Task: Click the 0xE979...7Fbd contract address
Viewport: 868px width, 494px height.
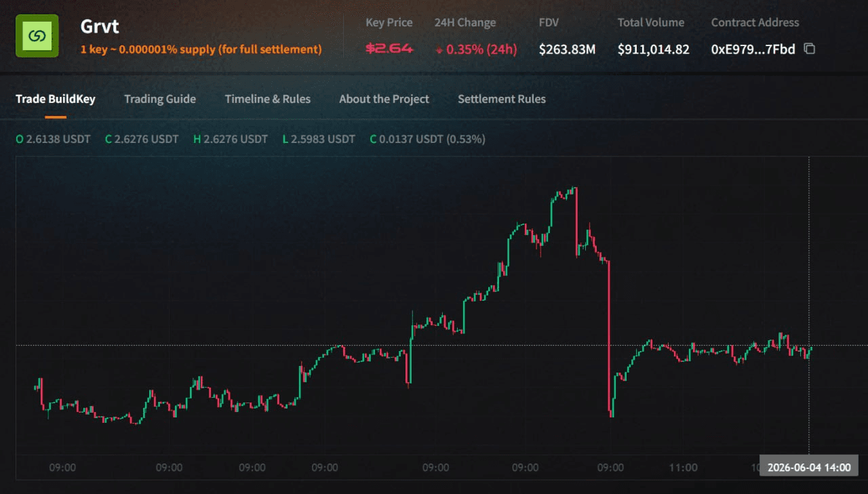Action: click(x=753, y=49)
